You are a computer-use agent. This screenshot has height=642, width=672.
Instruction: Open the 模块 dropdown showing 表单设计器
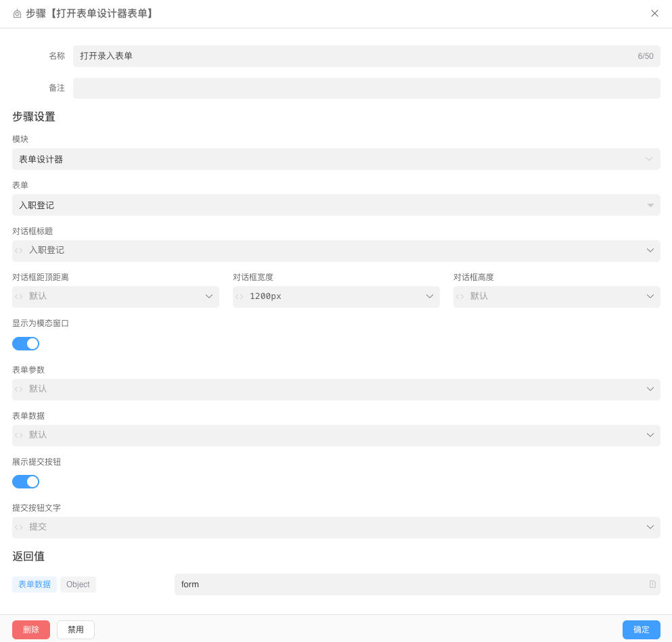(336, 159)
